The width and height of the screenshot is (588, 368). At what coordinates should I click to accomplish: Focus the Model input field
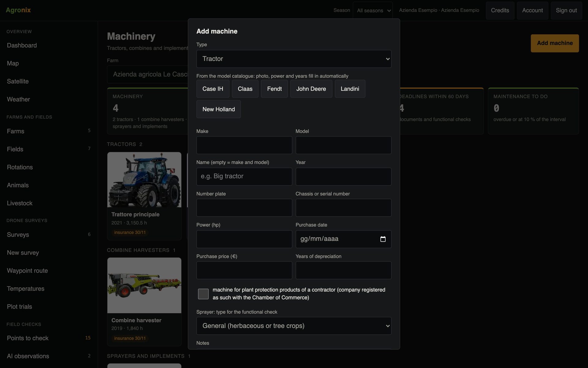click(343, 145)
